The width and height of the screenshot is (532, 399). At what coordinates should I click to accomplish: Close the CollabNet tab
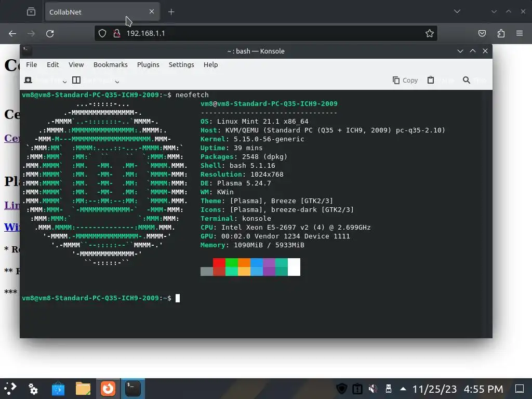click(x=152, y=11)
